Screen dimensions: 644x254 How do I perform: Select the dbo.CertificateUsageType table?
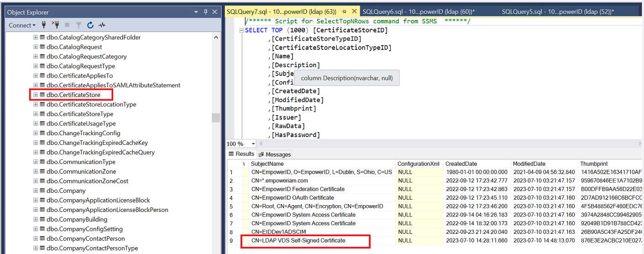[81, 123]
